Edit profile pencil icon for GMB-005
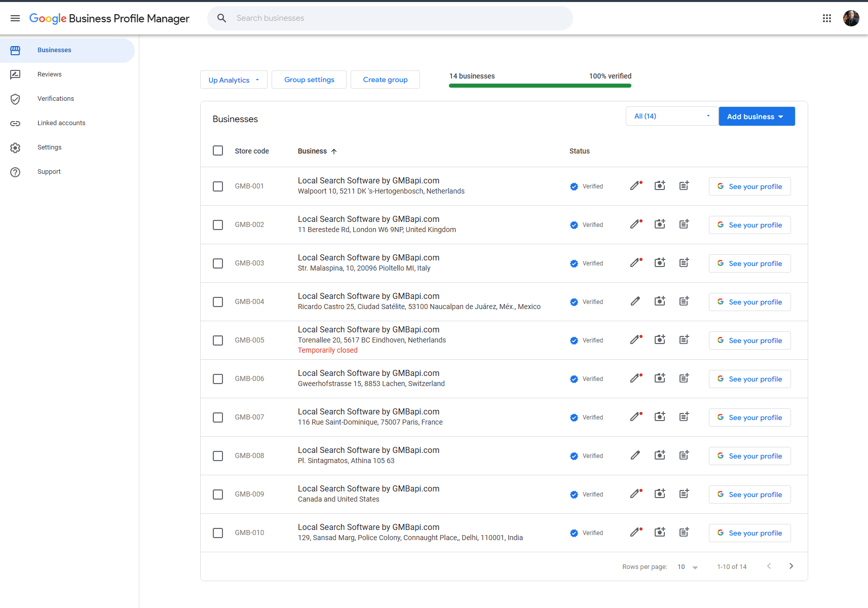The width and height of the screenshot is (868, 608). 635,340
